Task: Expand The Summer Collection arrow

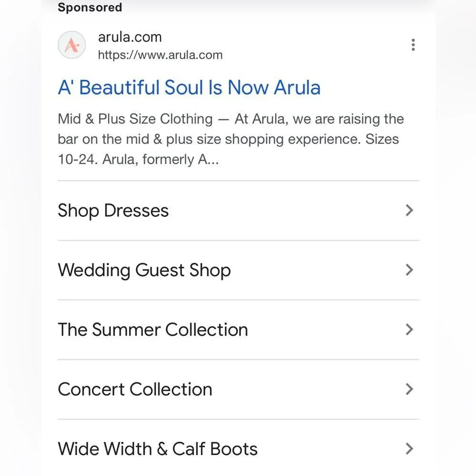Action: [409, 329]
